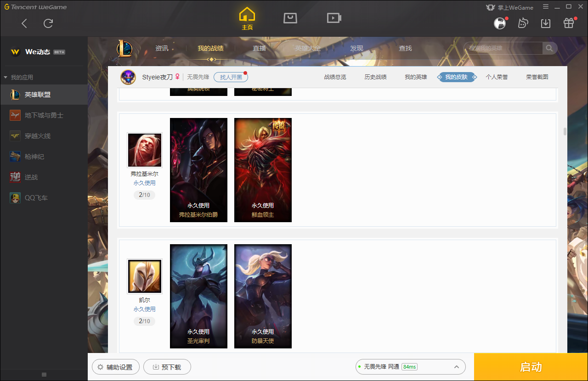Screen dimensions: 588x381
Task: Open the 查找 tab
Action: coord(405,48)
